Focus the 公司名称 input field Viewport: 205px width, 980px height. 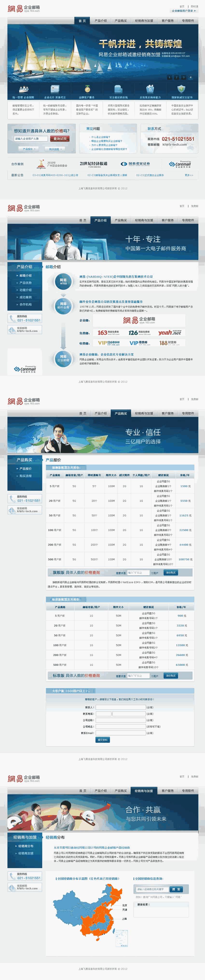point(121,720)
